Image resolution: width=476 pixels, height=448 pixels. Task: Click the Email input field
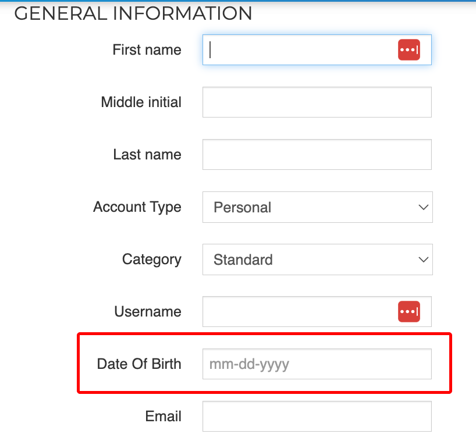(317, 416)
